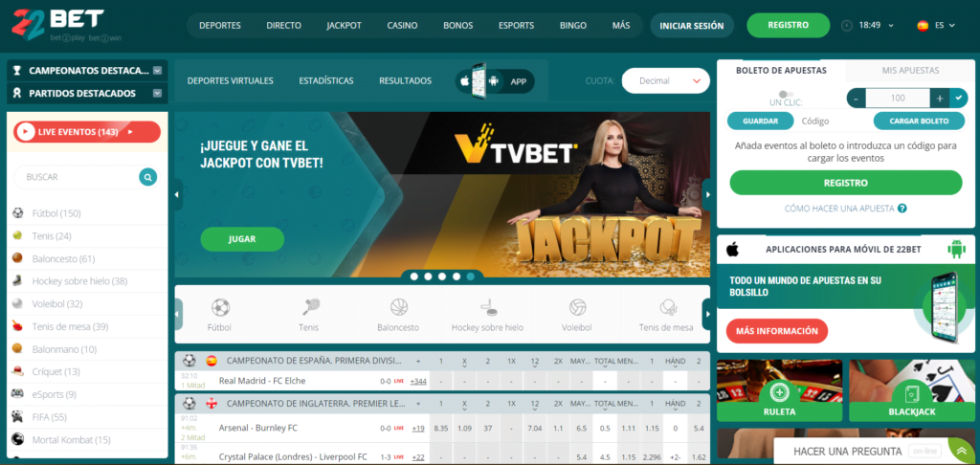The height and width of the screenshot is (465, 980).
Task: Choose the Baloncesto icon in sports carousel
Action: pos(398,307)
